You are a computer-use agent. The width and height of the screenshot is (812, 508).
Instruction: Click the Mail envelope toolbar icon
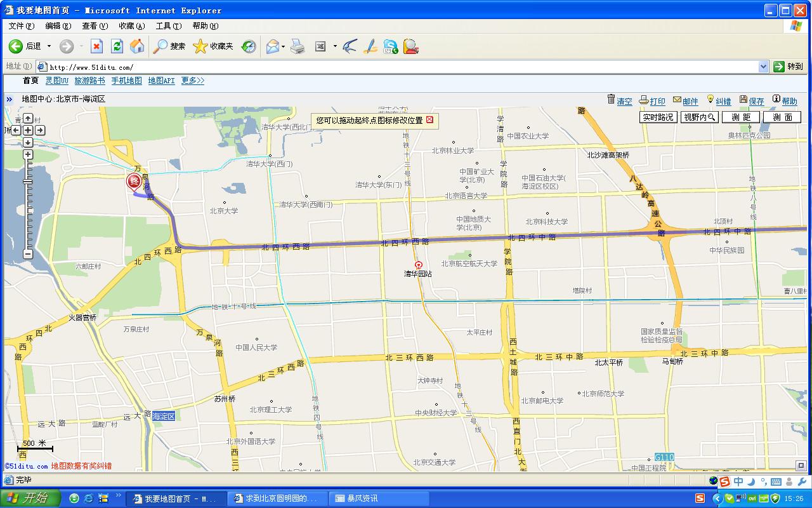pyautogui.click(x=272, y=46)
